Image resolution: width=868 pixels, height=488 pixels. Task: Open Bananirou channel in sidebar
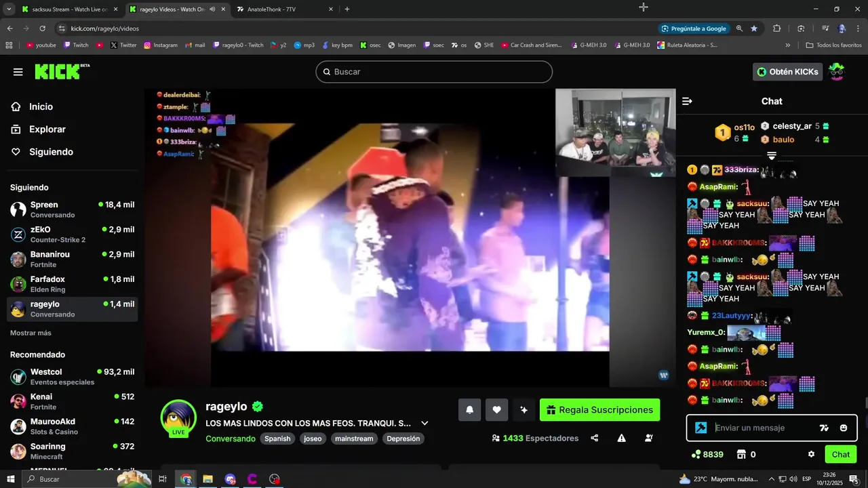73,259
